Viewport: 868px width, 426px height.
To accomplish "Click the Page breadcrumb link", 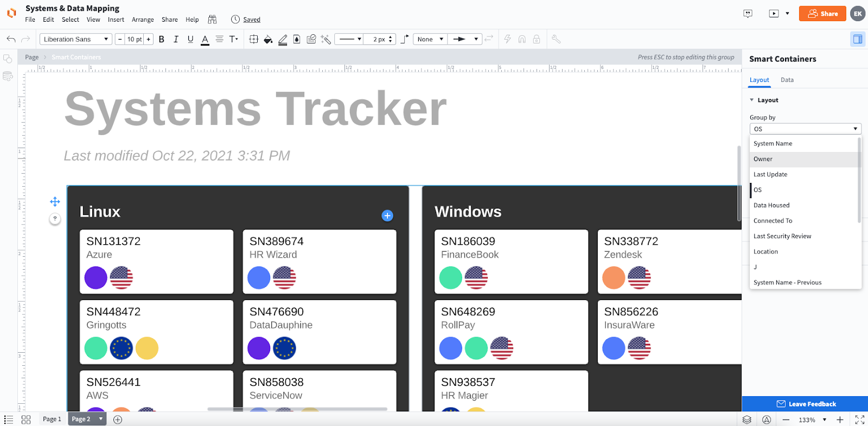I will 31,57.
